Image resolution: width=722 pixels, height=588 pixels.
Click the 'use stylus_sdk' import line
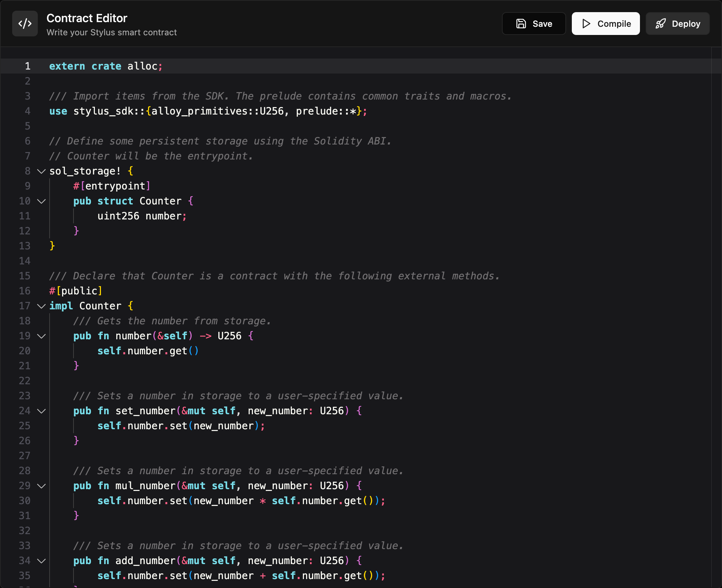pyautogui.click(x=208, y=111)
